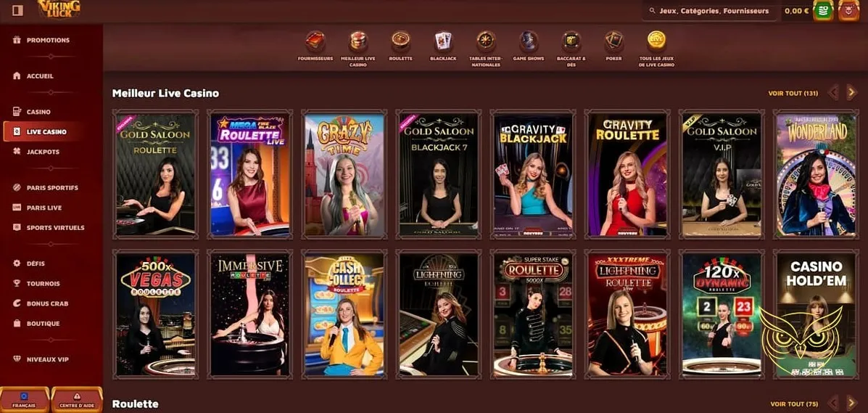The width and height of the screenshot is (868, 413).
Task: Open Défis in the sidebar
Action: tap(29, 264)
